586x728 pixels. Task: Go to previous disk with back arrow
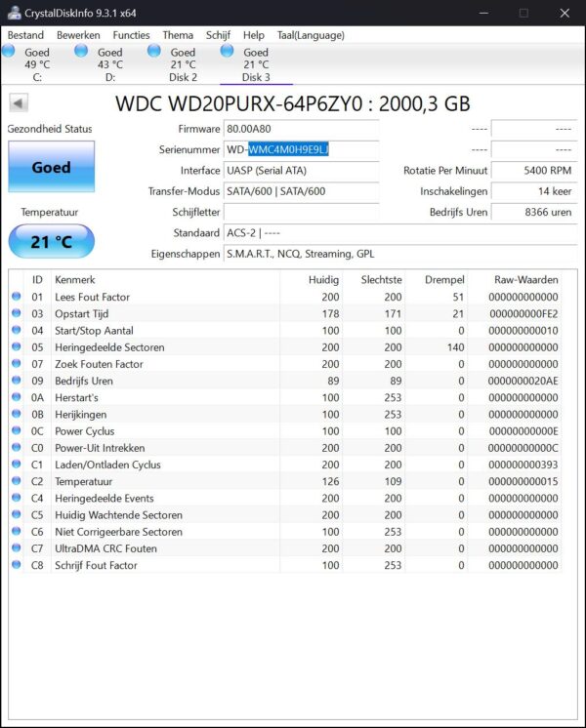tap(19, 102)
